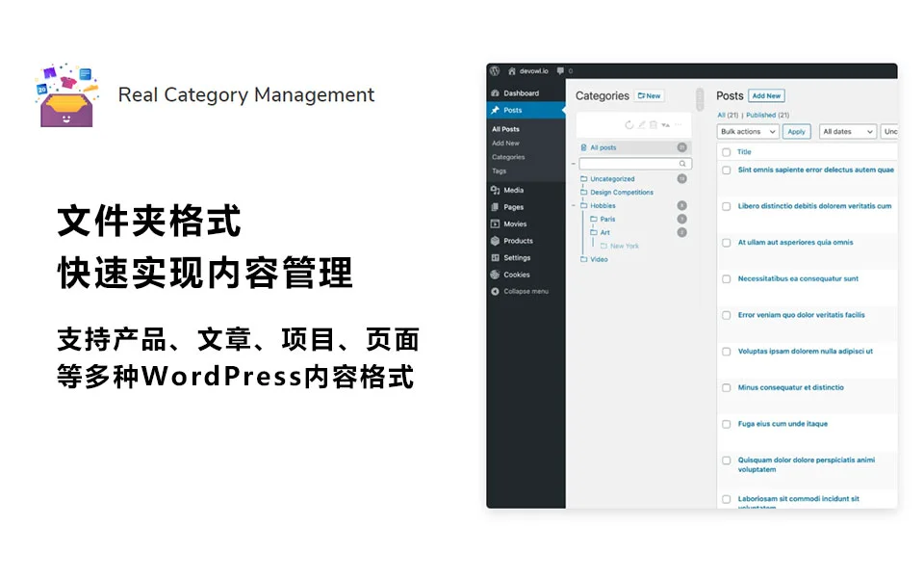Click the New category button
Viewport: 924px width, 578px height.
pyautogui.click(x=650, y=95)
